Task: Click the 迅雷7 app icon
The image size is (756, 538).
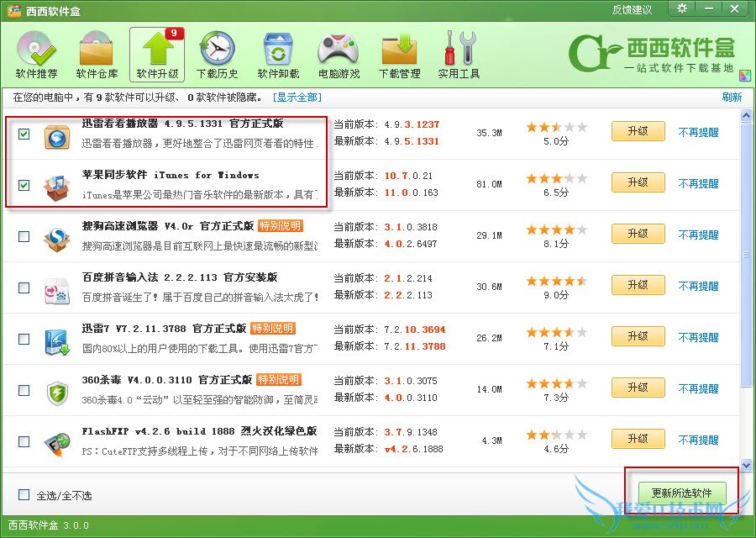Action: point(57,342)
